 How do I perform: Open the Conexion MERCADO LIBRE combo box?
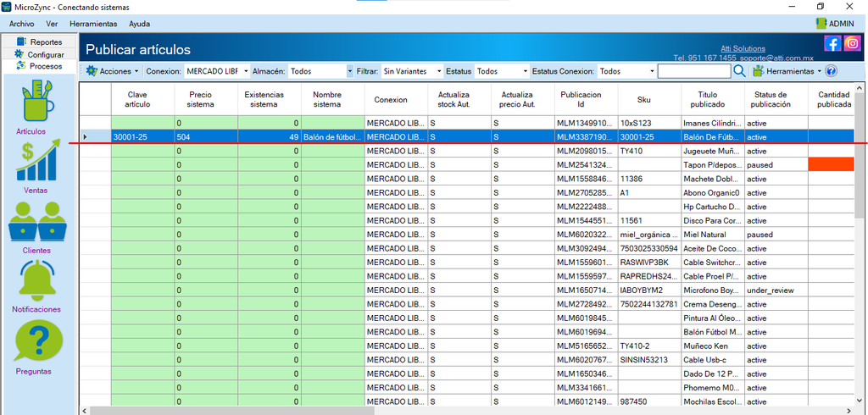215,71
